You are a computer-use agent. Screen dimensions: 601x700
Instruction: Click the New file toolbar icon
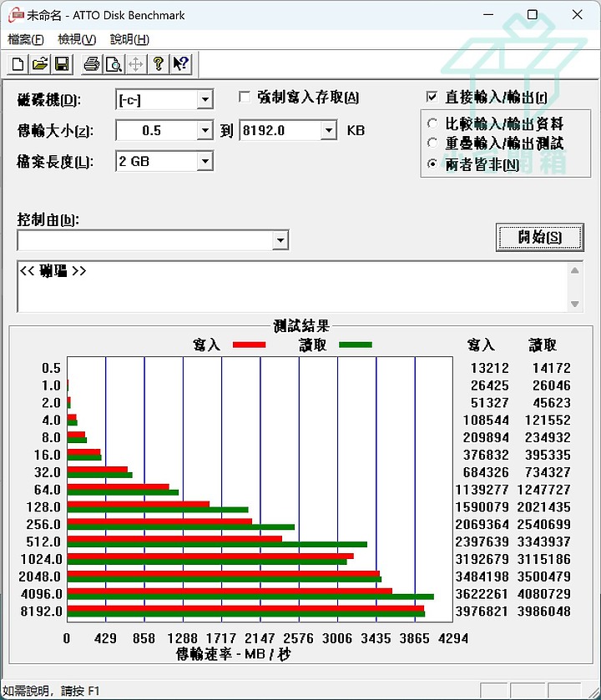[x=18, y=64]
